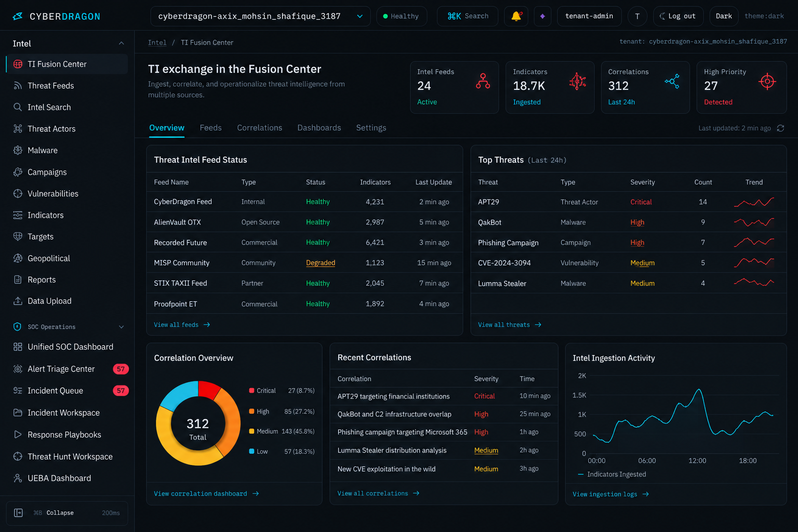Click the Intel Search magnifier icon

coord(18,107)
